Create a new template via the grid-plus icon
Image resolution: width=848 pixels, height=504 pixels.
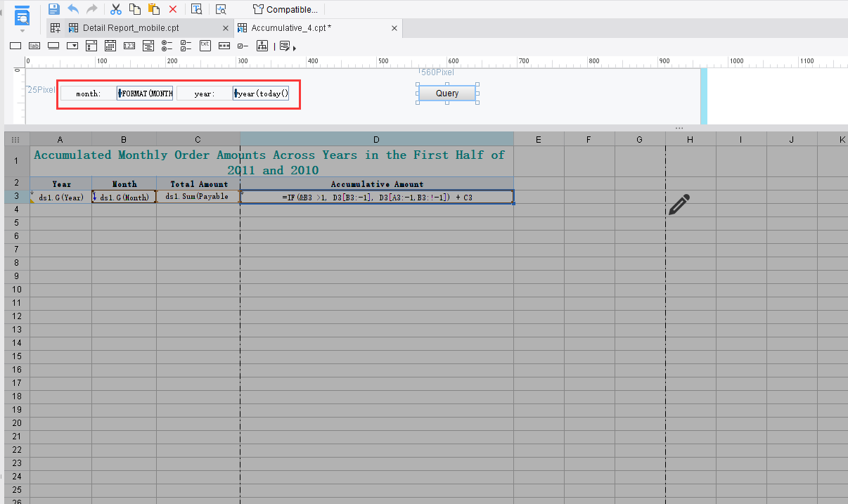pos(53,27)
